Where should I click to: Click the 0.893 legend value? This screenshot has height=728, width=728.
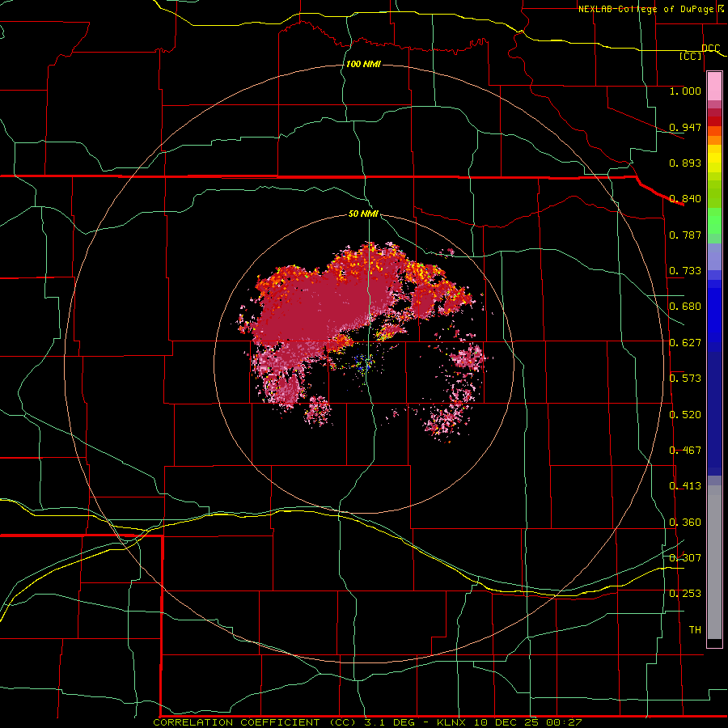point(685,163)
